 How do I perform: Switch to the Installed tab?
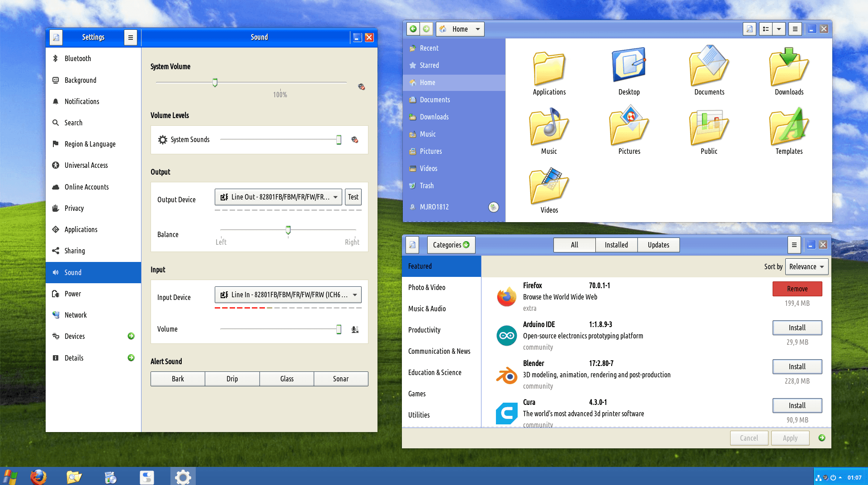[x=616, y=245]
